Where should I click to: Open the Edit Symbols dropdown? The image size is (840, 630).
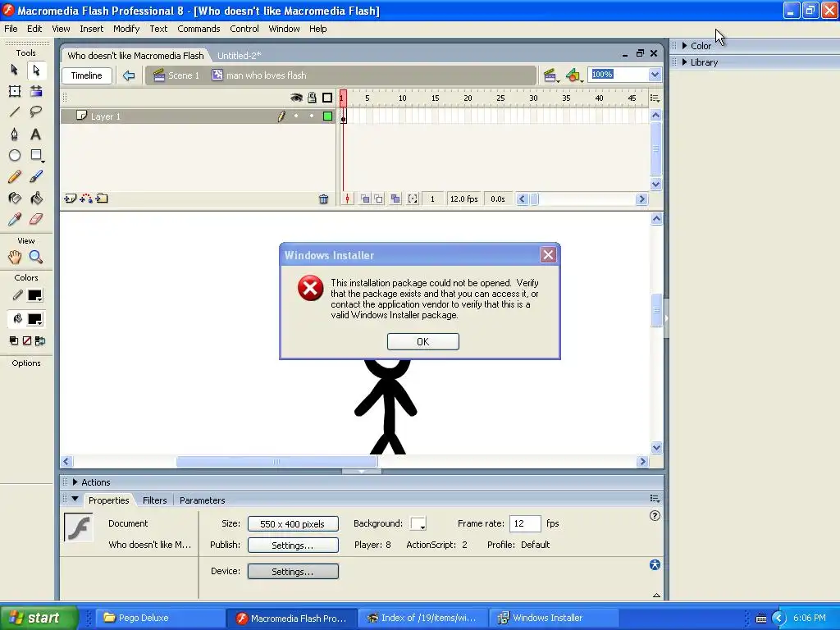(x=574, y=75)
